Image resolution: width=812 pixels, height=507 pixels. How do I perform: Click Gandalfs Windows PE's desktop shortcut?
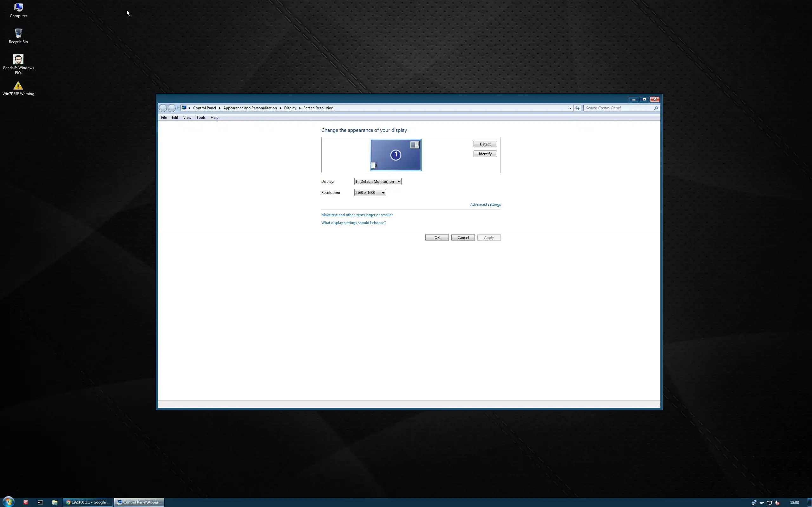(x=18, y=64)
